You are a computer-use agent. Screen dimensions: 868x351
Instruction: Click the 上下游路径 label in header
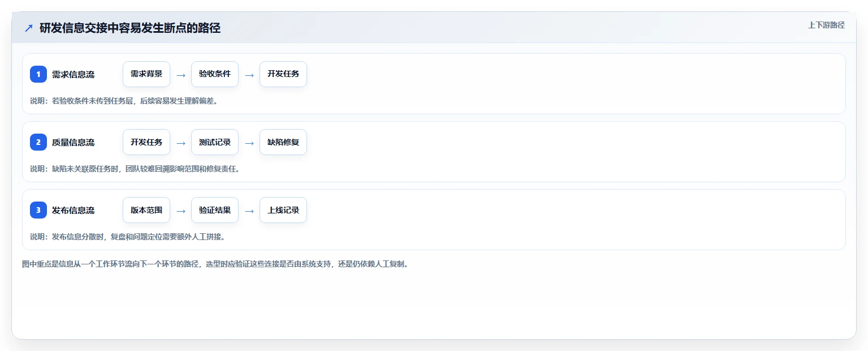pos(826,25)
